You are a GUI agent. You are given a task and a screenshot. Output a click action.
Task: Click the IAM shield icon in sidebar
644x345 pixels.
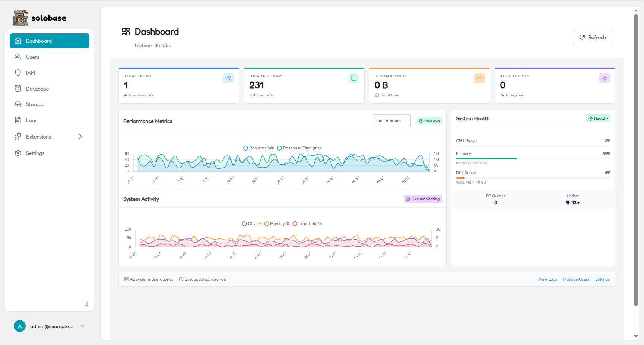(18, 73)
